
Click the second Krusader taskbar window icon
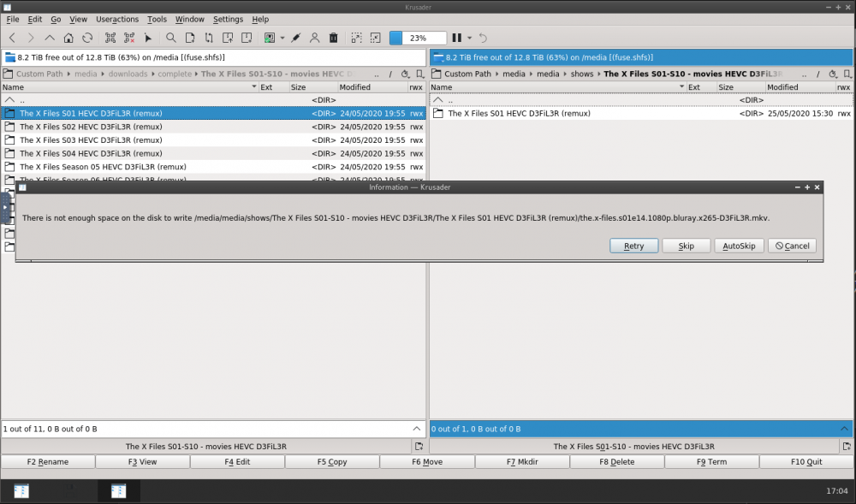[x=118, y=491]
